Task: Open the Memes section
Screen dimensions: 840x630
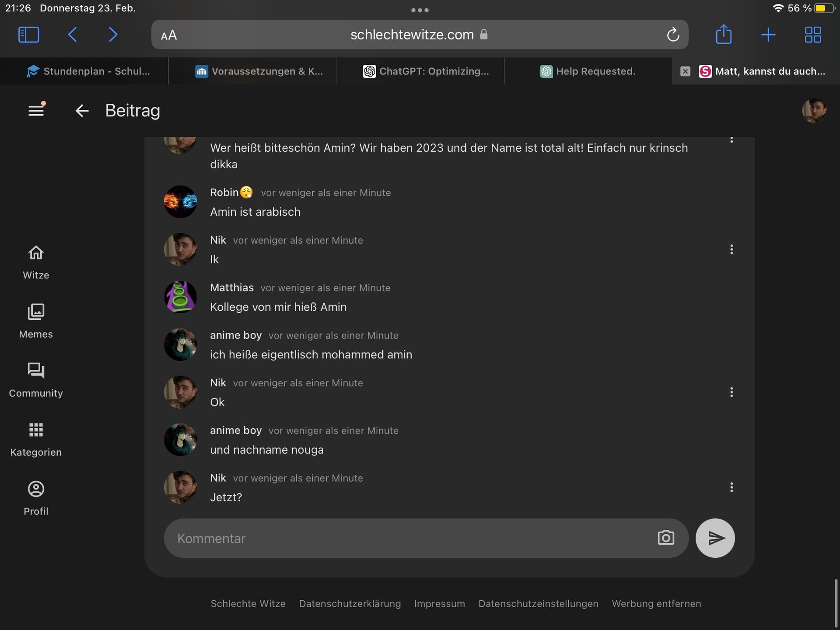Action: click(36, 321)
